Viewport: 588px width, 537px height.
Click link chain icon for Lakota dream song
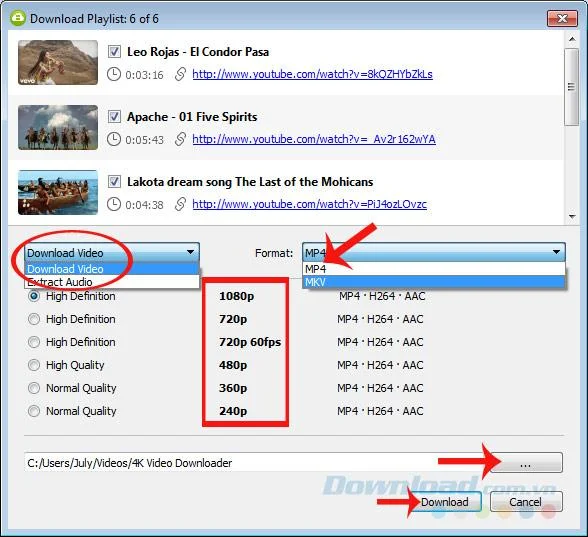pyautogui.click(x=180, y=204)
